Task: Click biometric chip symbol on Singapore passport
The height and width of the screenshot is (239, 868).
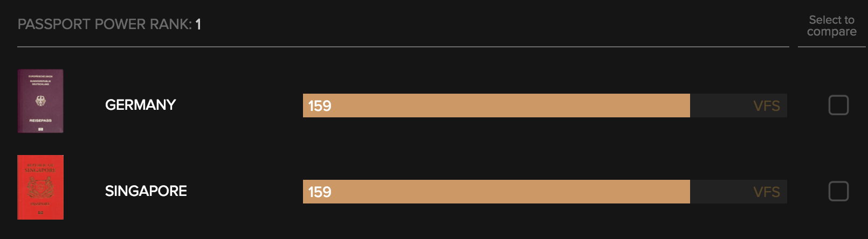Action: [x=40, y=213]
